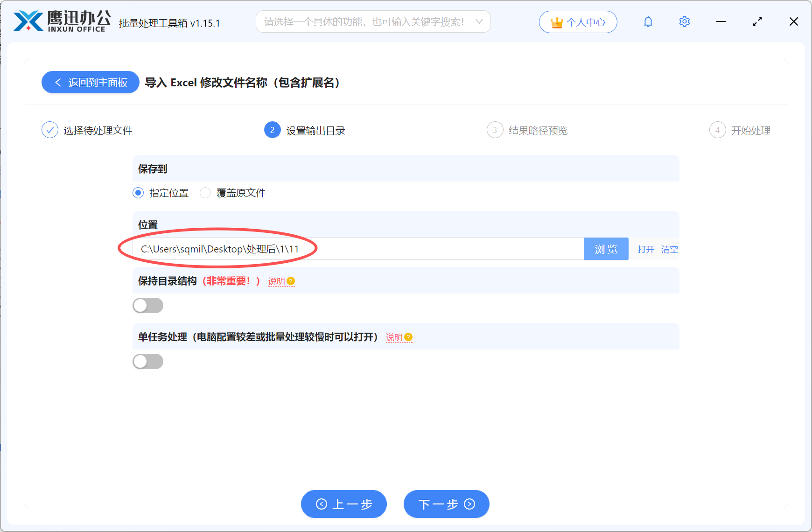Click the 浏览 browse button
Viewport: 812px width, 532px height.
(x=606, y=249)
